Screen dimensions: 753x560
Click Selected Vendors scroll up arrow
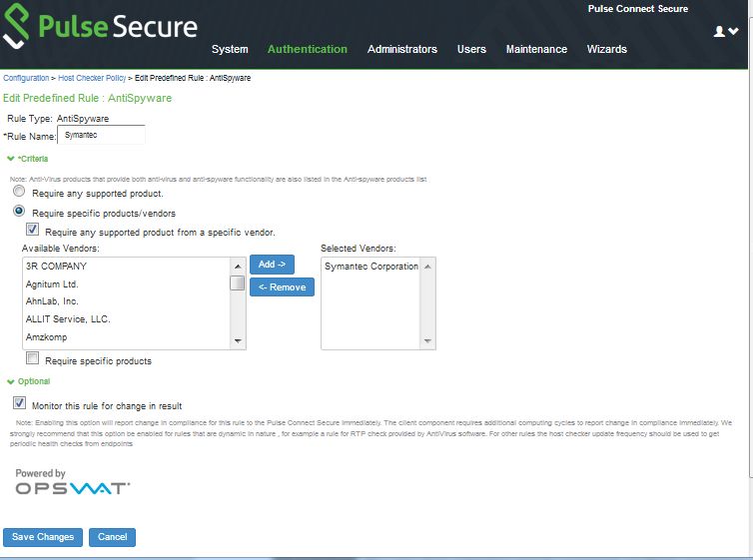tap(427, 267)
